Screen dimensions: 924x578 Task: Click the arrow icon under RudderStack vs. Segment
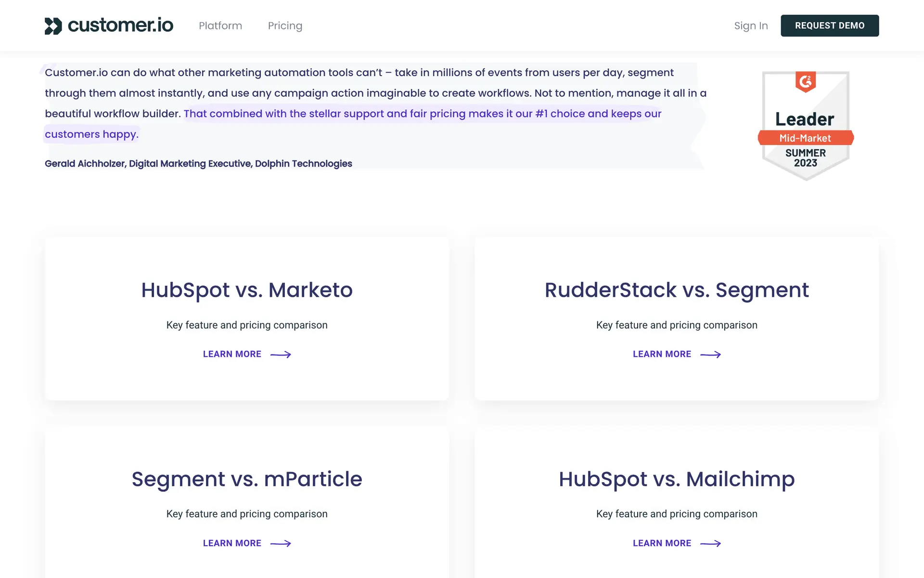[710, 355]
